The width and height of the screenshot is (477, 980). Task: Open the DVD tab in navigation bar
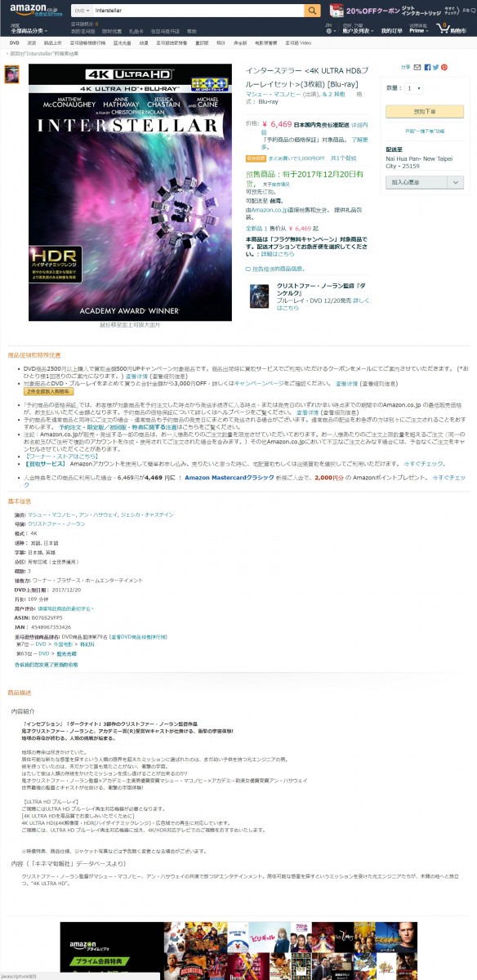pos(14,42)
